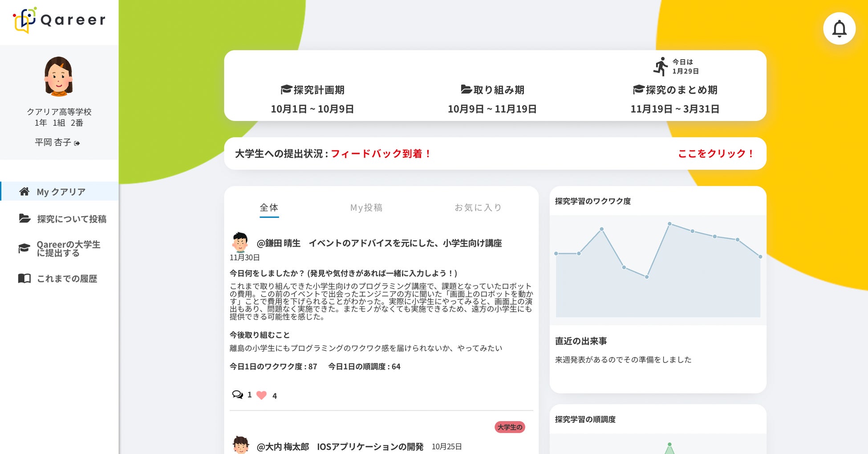868x454 pixels.
Task: Click the open folder icon at 取り組み期
Action: [466, 89]
